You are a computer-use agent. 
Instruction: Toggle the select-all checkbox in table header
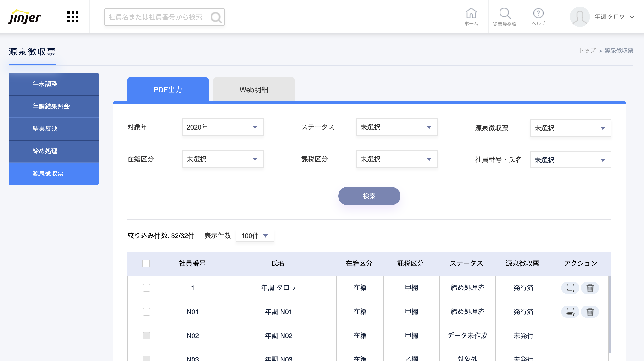pos(146,263)
